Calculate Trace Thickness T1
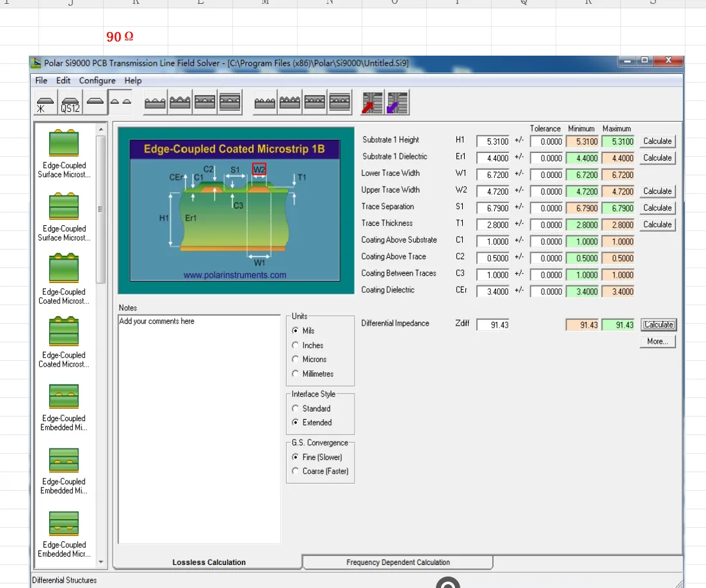Screen dimensions: 706x588 [x=657, y=225]
